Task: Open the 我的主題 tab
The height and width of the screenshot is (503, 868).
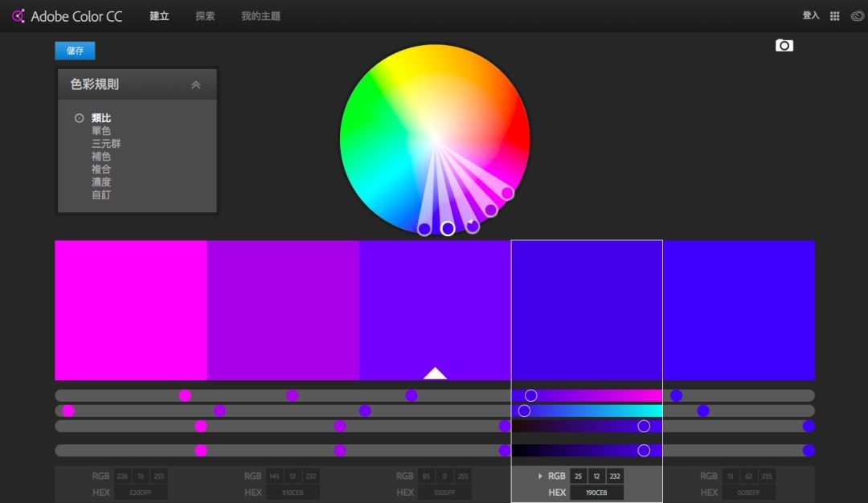Action: (x=260, y=16)
